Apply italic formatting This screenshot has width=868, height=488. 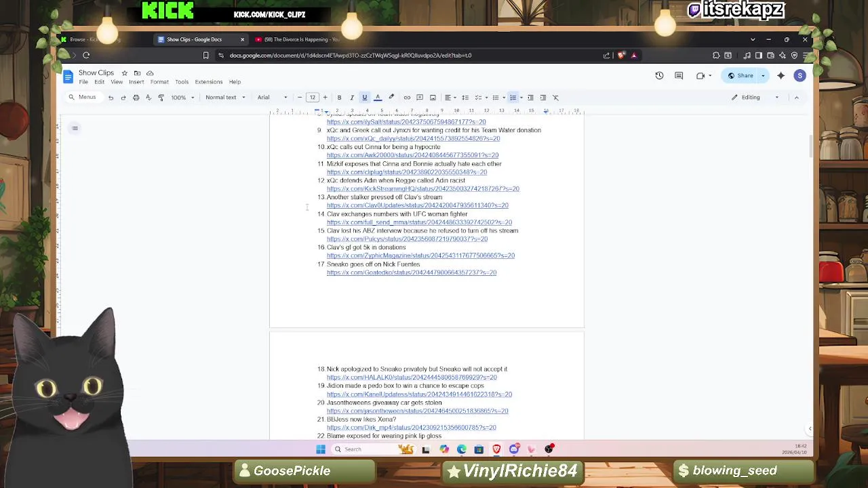click(352, 98)
